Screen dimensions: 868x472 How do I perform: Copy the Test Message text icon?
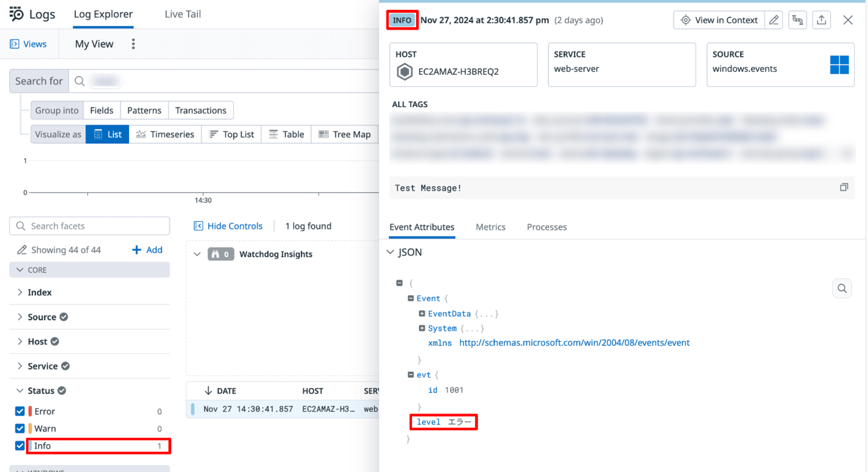pos(844,187)
